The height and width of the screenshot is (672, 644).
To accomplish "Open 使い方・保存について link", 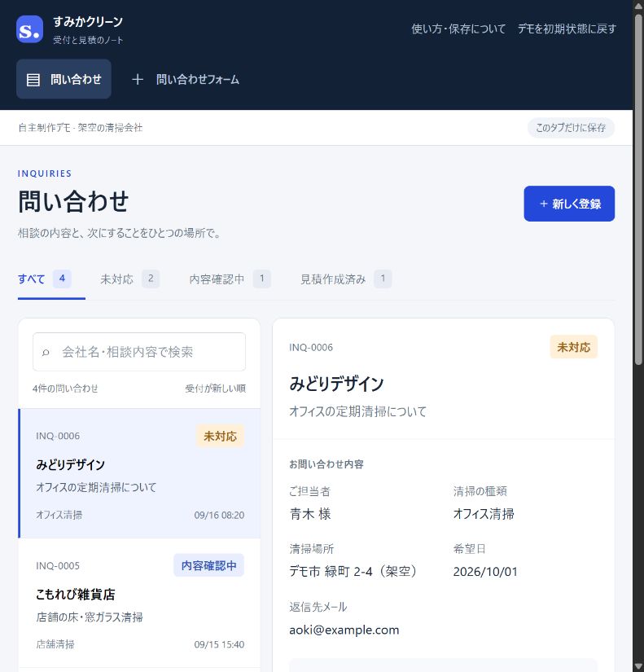I will click(458, 29).
